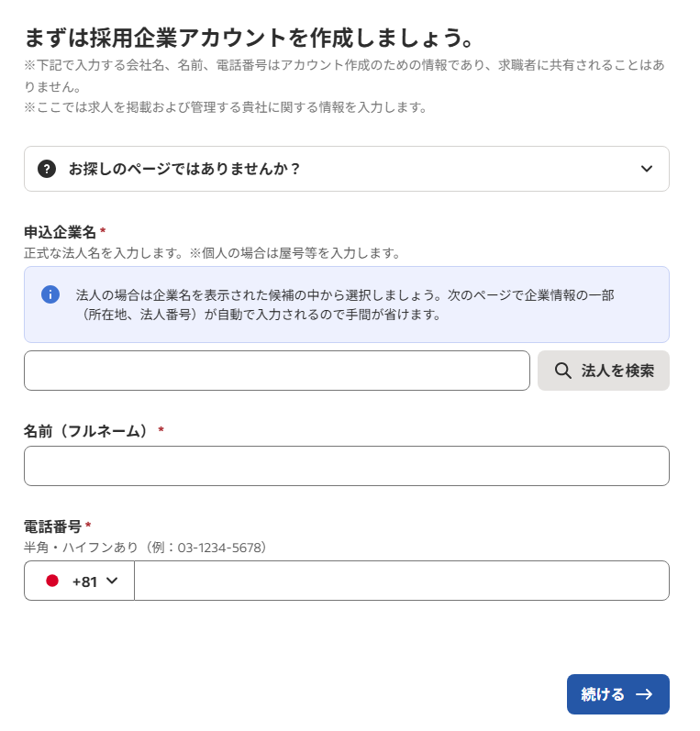
Task: Click the chevron beside +81
Action: point(112,581)
